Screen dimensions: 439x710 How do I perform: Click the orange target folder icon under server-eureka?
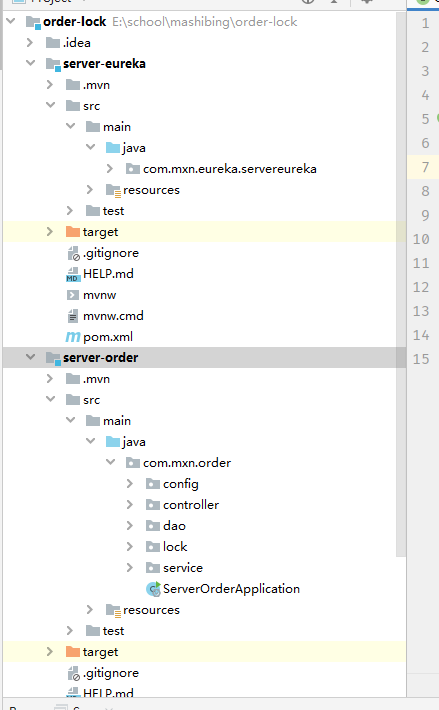click(x=73, y=232)
